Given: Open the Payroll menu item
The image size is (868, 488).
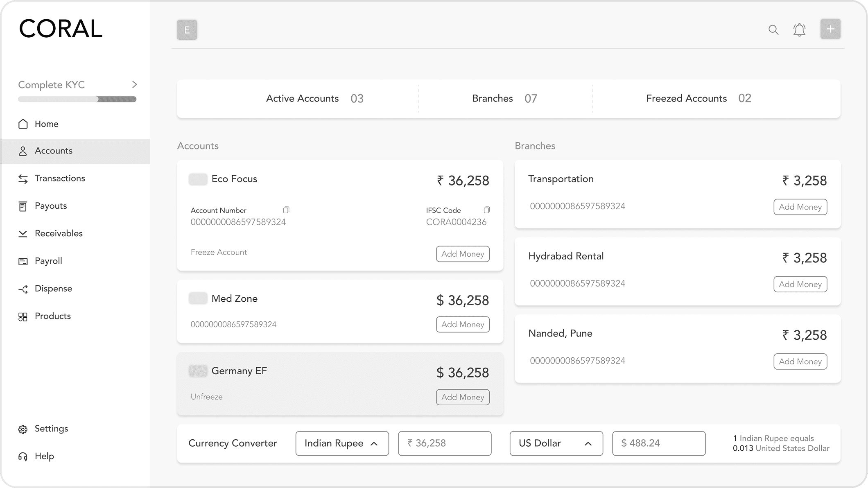Looking at the screenshot, I should point(48,261).
